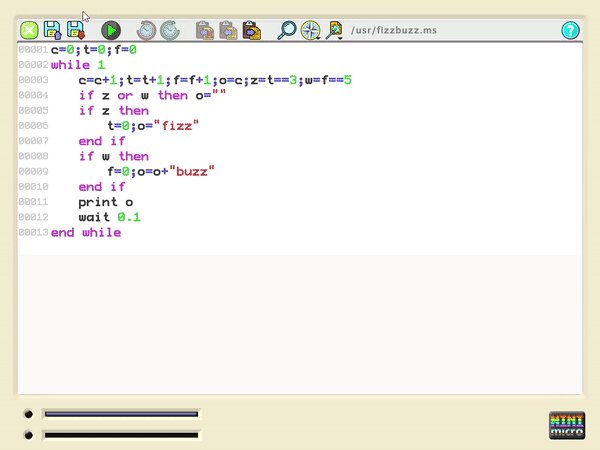Close the editor with the green X icon
The height and width of the screenshot is (450, 600).
click(x=29, y=30)
